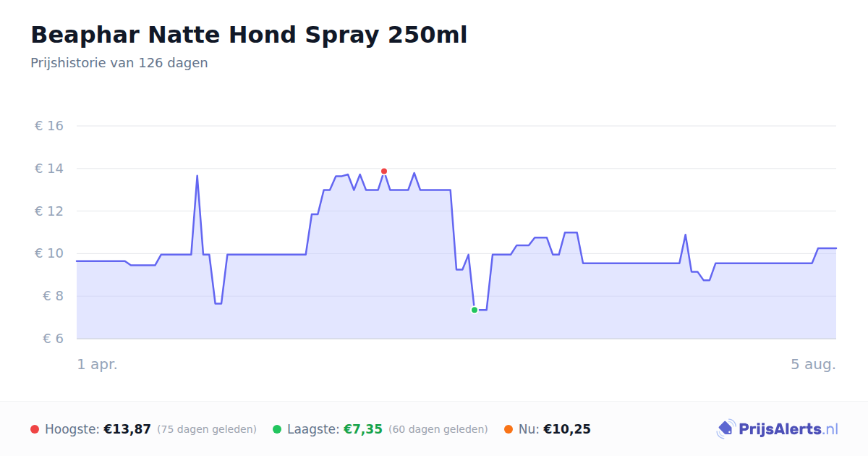The image size is (868, 456).
Task: Click the PrijsAlerts price tag logo icon
Action: [726, 429]
